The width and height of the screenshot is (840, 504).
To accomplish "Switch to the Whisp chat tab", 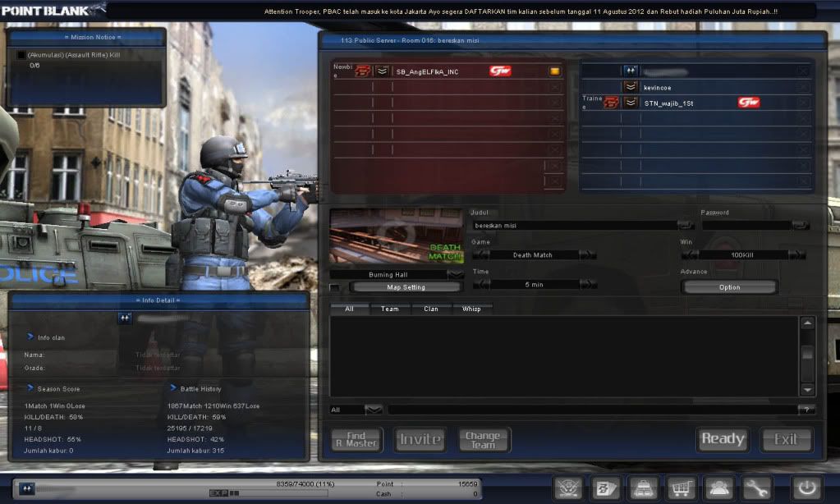I will click(x=471, y=309).
